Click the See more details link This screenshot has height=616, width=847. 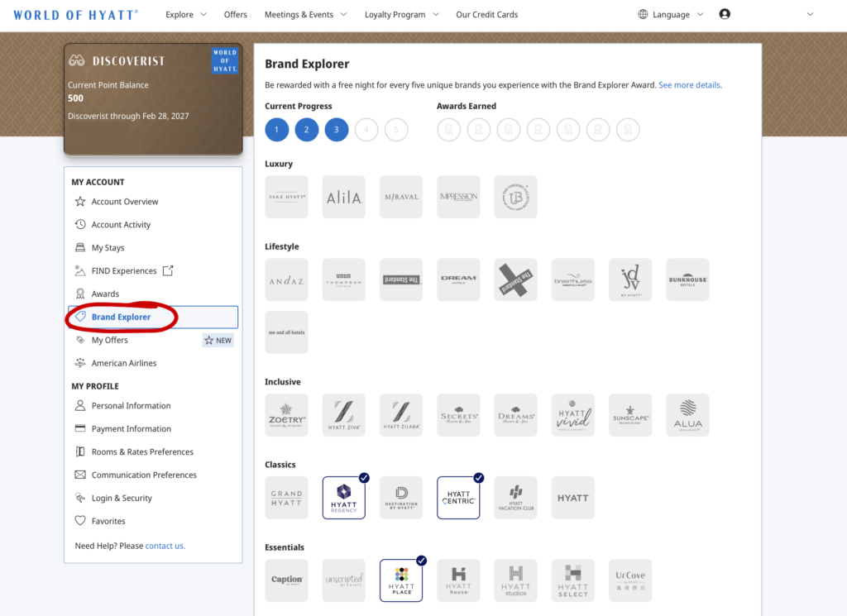point(689,85)
